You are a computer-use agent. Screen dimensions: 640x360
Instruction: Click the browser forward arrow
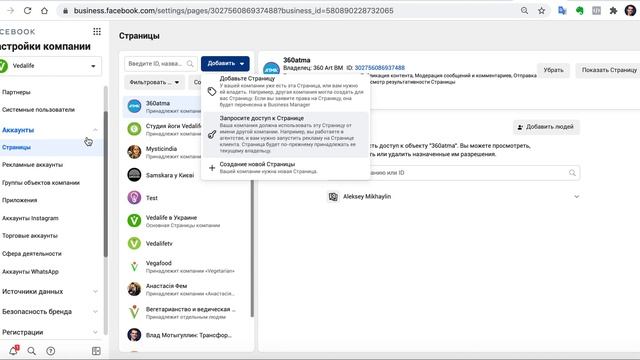[x=11, y=11]
